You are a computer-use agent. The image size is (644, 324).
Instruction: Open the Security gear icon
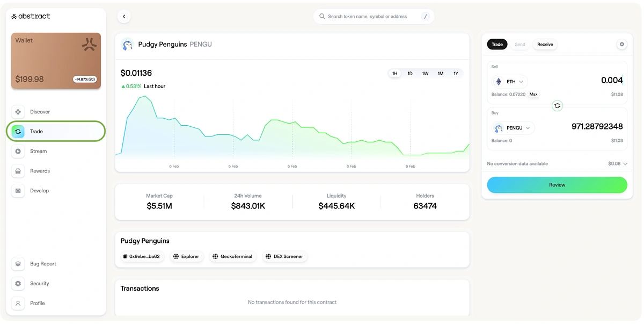pos(18,284)
